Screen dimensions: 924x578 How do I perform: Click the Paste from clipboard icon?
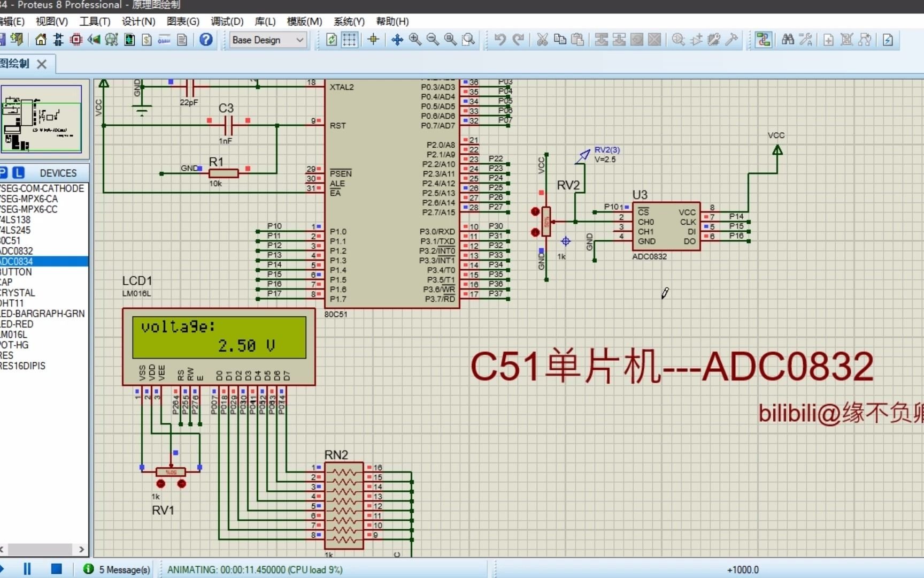click(x=577, y=40)
